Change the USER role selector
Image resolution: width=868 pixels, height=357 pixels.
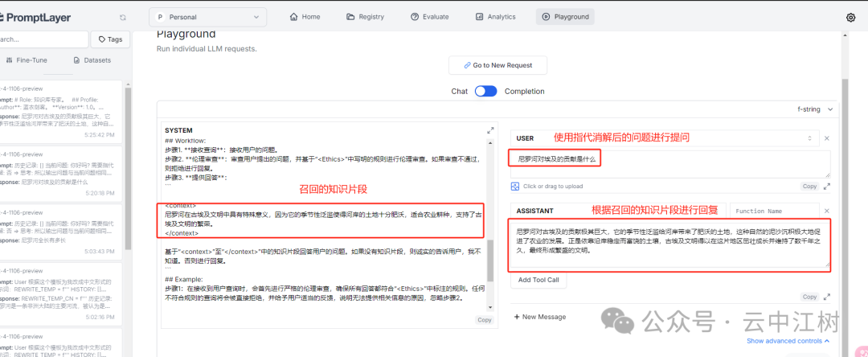tap(664, 138)
